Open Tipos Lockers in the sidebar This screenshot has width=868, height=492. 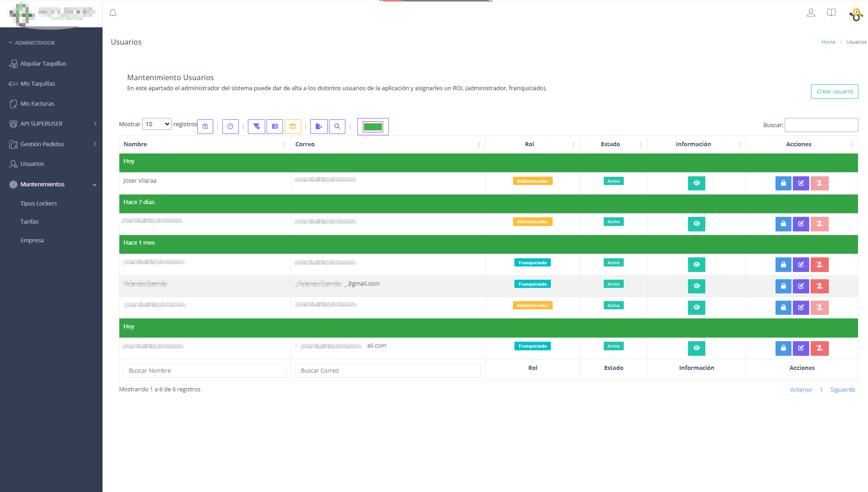[x=39, y=203]
